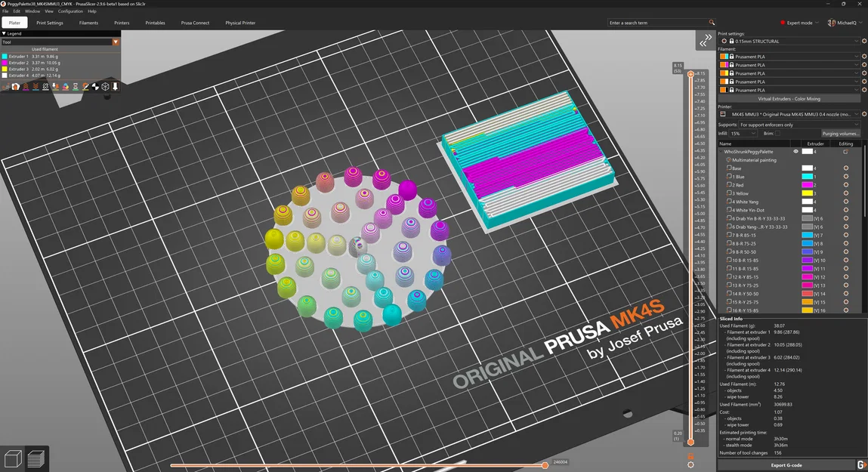Open cyan Prusament PLA filament dropdown
Viewport: 868px width, 472px height.
point(789,57)
